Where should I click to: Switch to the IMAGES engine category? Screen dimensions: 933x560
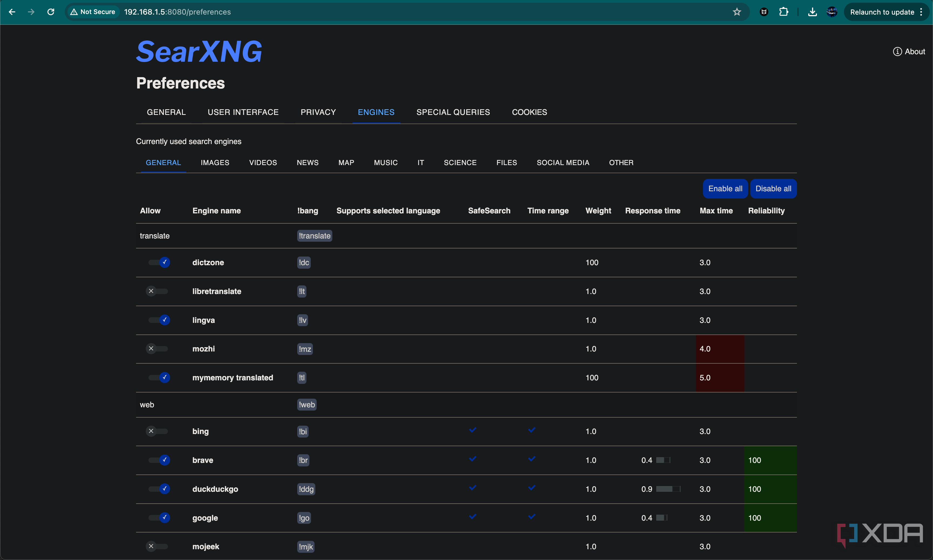pos(215,163)
